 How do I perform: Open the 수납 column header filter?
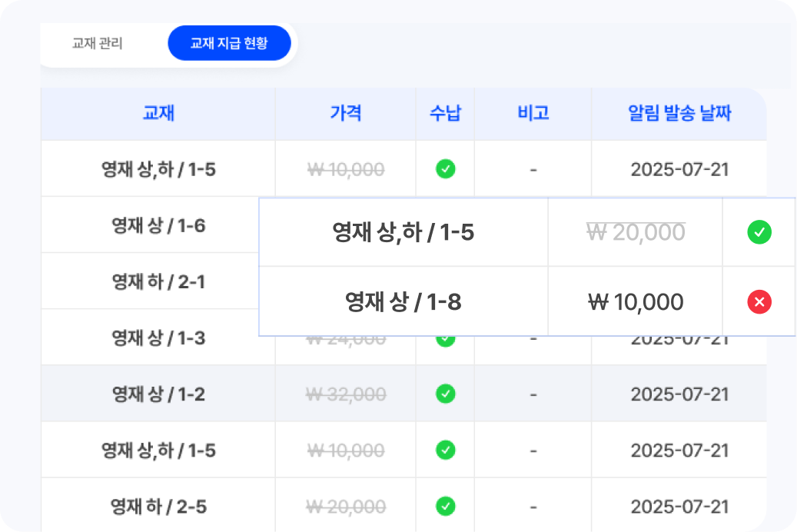(445, 113)
